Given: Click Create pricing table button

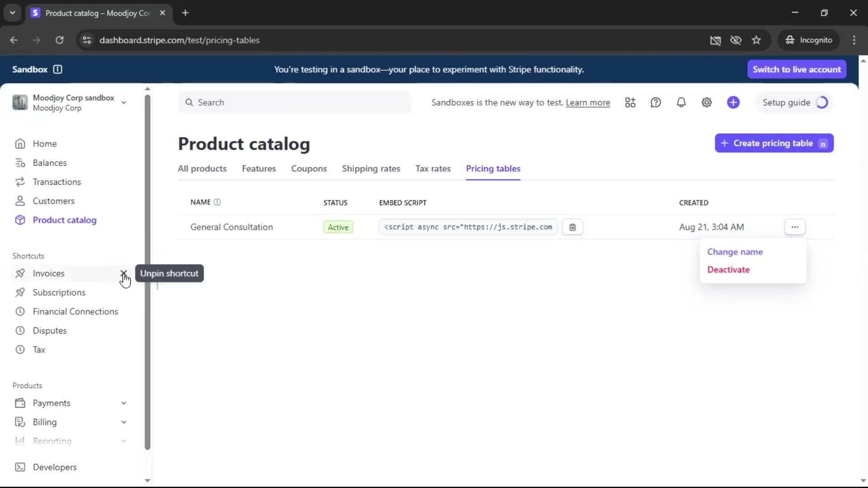Looking at the screenshot, I should point(774,143).
